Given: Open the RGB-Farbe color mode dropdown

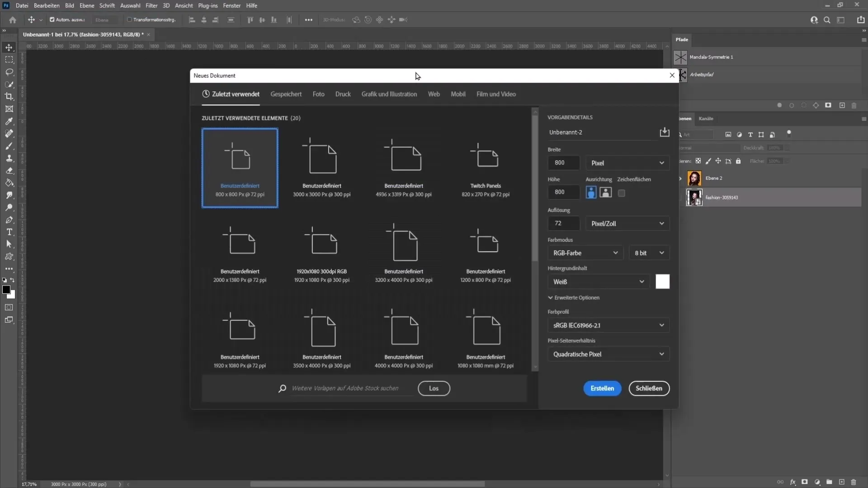Looking at the screenshot, I should pos(585,253).
